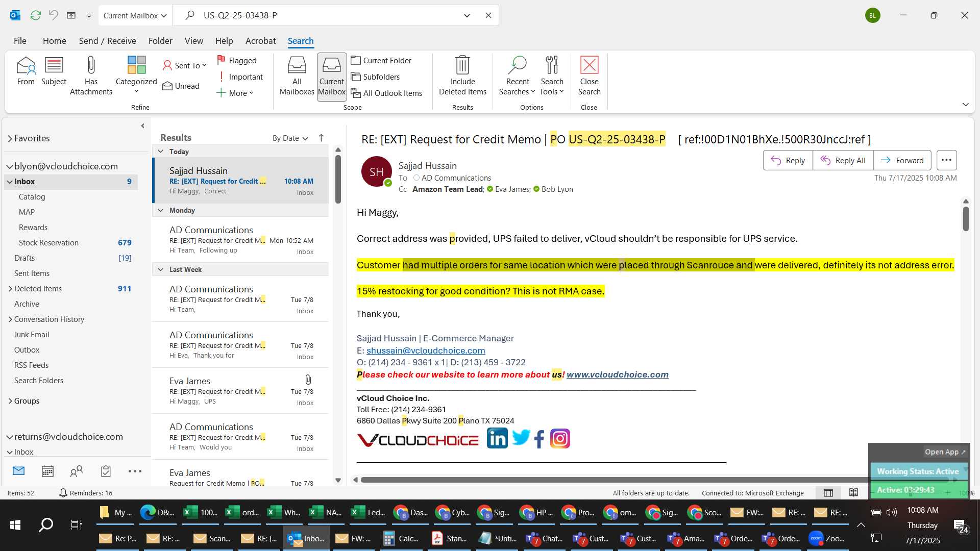Sort results By Date dropdown
This screenshot has height=551, width=980.
point(290,138)
